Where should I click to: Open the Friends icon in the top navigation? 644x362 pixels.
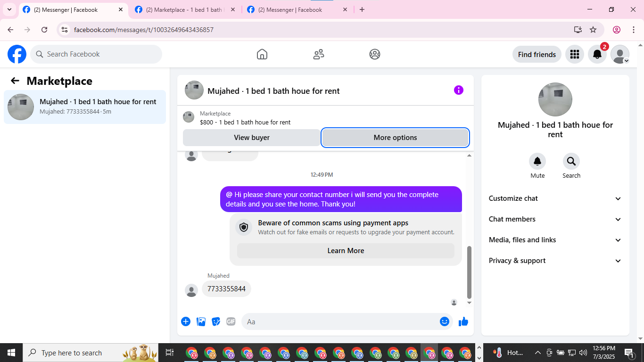pos(319,54)
